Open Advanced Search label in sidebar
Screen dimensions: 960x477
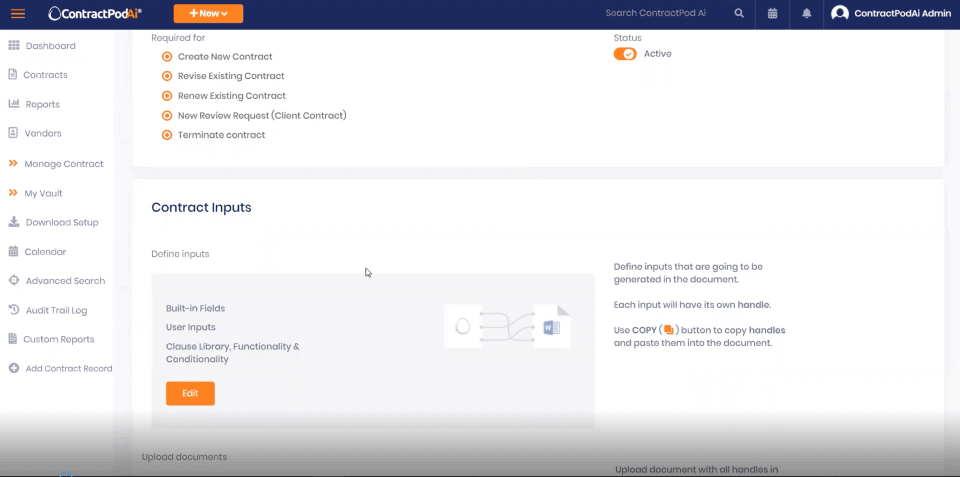[66, 281]
